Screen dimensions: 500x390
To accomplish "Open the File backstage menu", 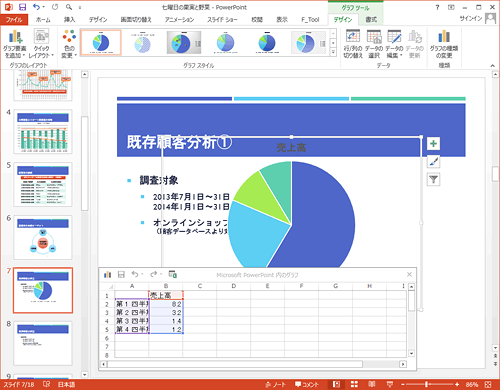I will (x=14, y=20).
